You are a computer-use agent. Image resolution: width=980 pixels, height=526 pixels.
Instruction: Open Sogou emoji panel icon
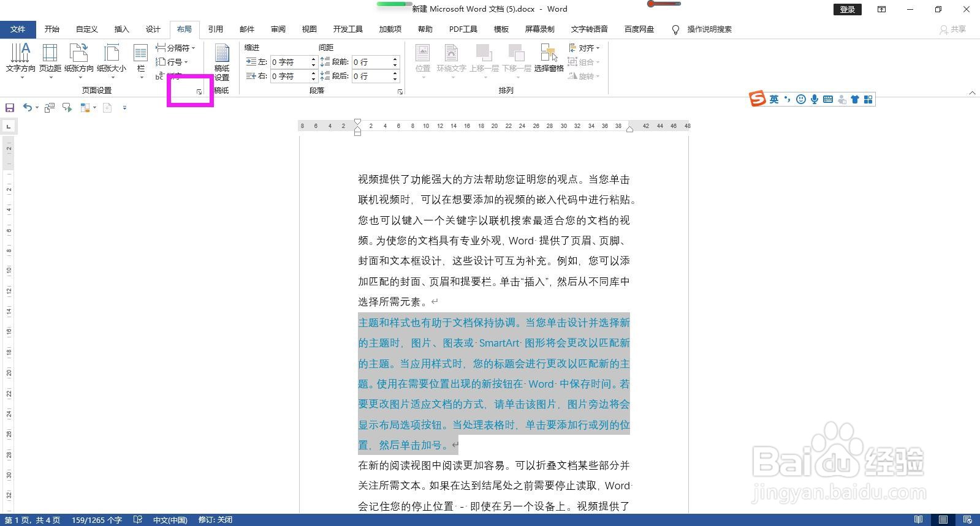point(800,99)
